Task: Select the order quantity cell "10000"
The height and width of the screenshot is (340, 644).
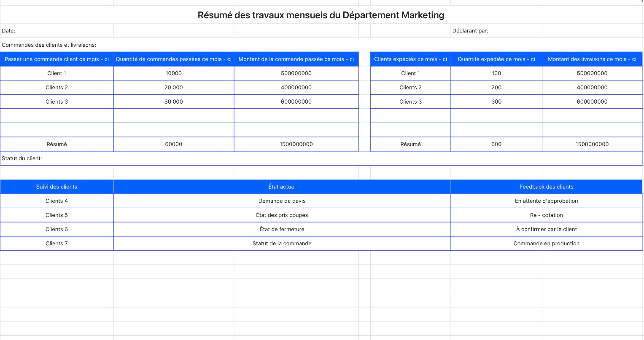Action: (173, 73)
